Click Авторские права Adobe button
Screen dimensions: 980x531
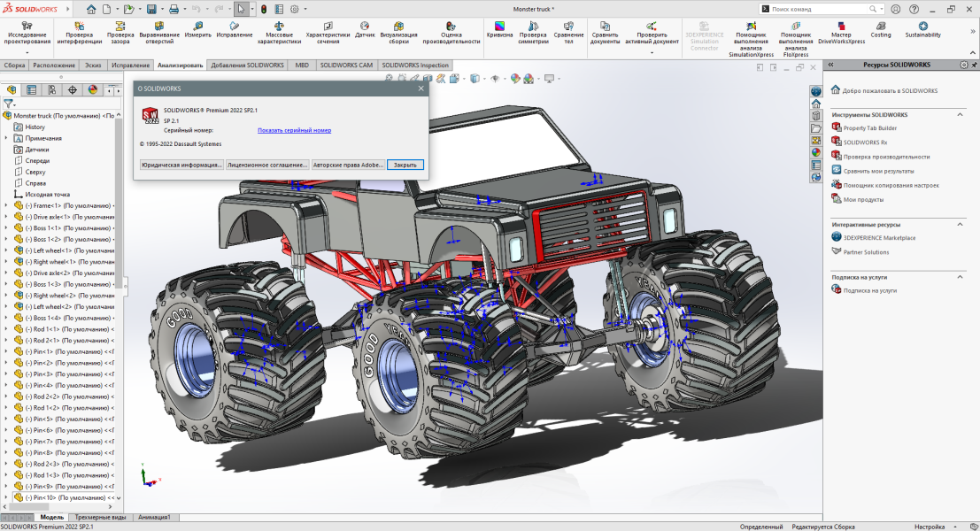point(348,165)
